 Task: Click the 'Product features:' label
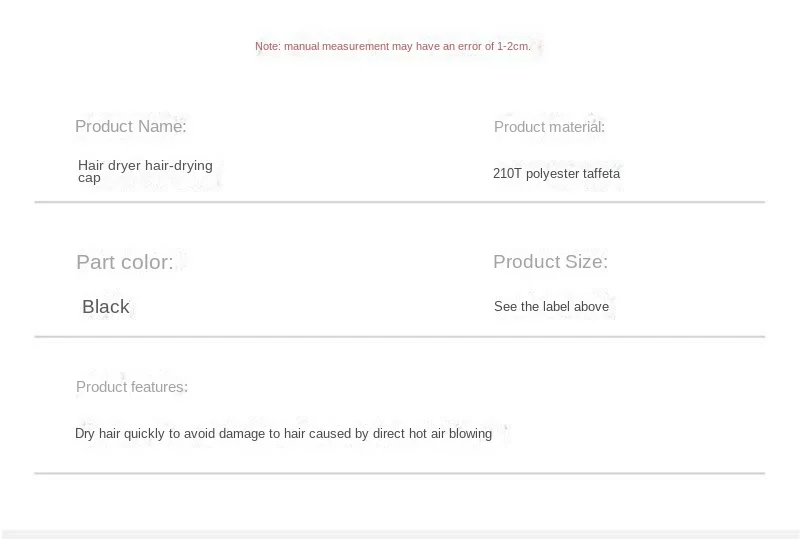pyautogui.click(x=132, y=387)
